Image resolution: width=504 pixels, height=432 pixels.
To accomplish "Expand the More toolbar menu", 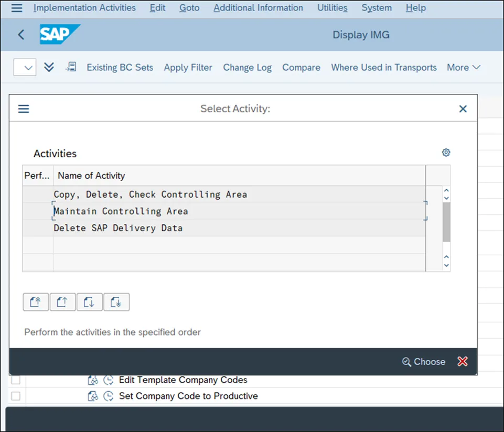I will tap(463, 67).
